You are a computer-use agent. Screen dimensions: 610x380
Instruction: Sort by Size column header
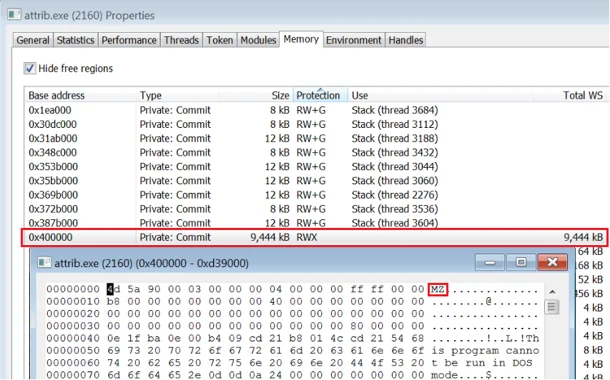pyautogui.click(x=256, y=95)
